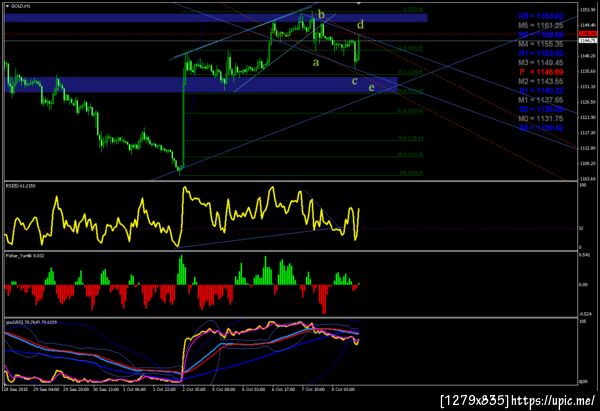The image size is (600, 411).
Task: Click the pivot label 'M2 = 1143.55'
Action: 540,81
